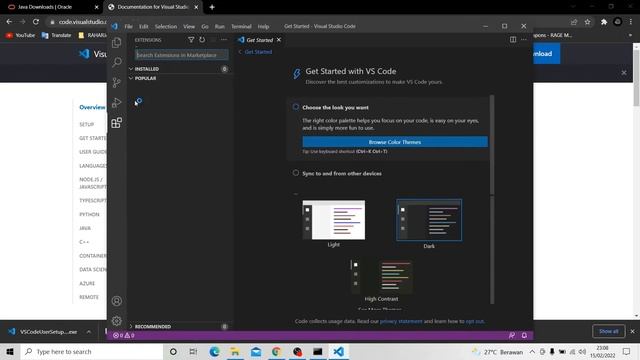Screen dimensions: 640x360
Task: Switch to the Java Downloads Oracle tab
Action: point(51,7)
